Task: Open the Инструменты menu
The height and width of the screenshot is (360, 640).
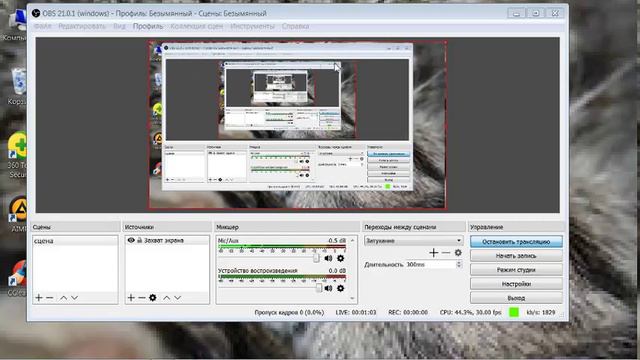Action: point(252,26)
